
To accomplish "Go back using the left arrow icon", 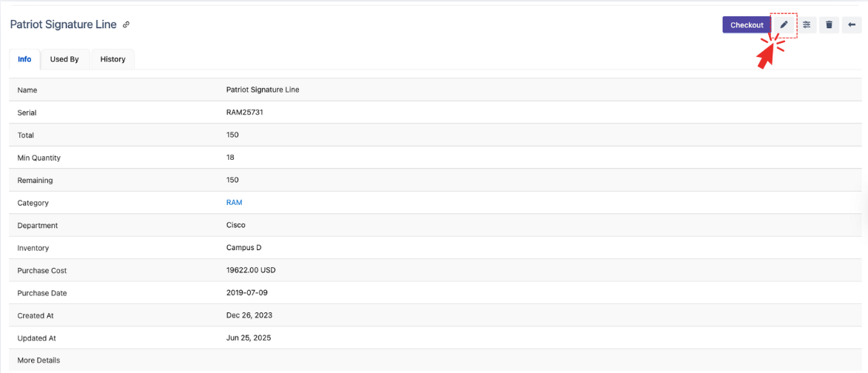I will (852, 25).
